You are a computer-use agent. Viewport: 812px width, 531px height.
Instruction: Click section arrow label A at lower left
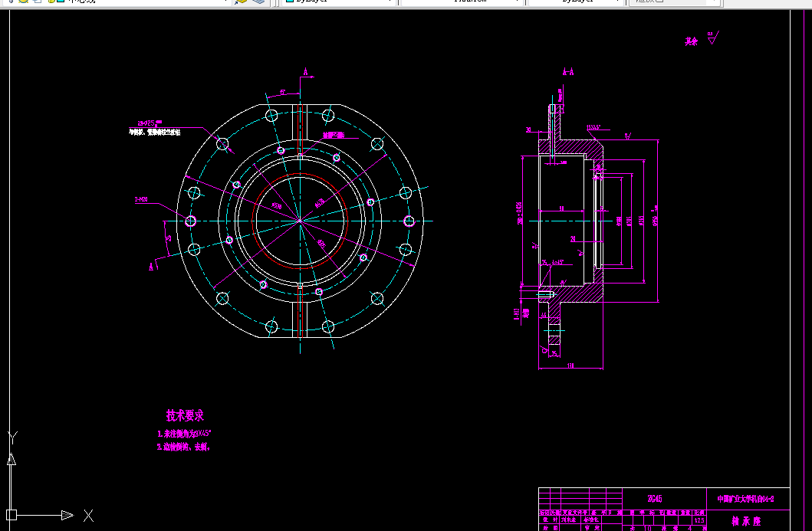point(151,267)
